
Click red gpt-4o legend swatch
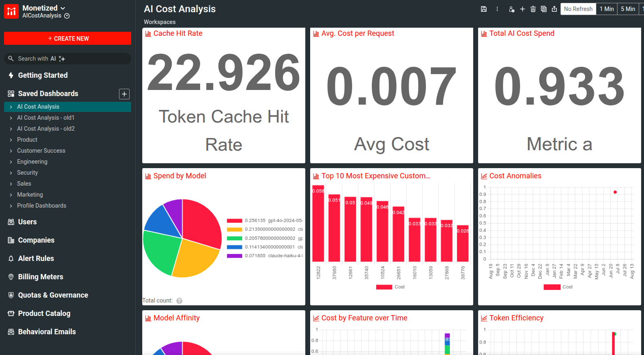click(234, 221)
